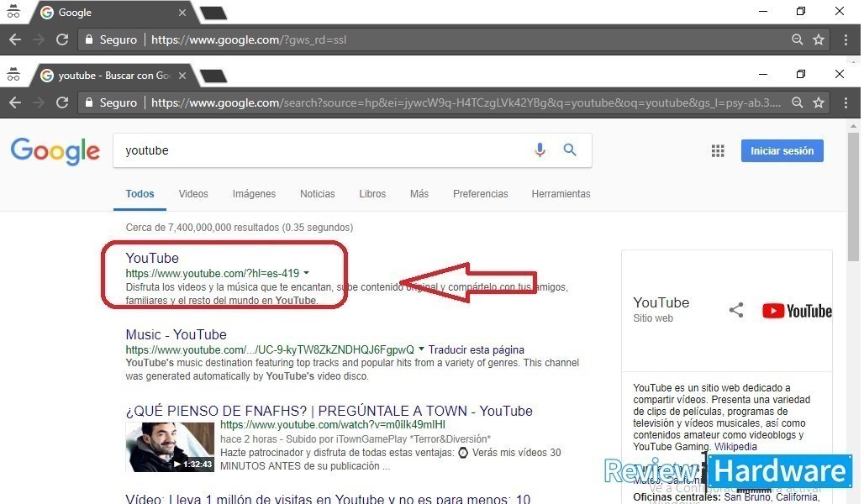This screenshot has height=504, width=864.
Task: Open the '¿QUÉ PIENSO DE FNAFHS?' video result
Action: (x=329, y=411)
